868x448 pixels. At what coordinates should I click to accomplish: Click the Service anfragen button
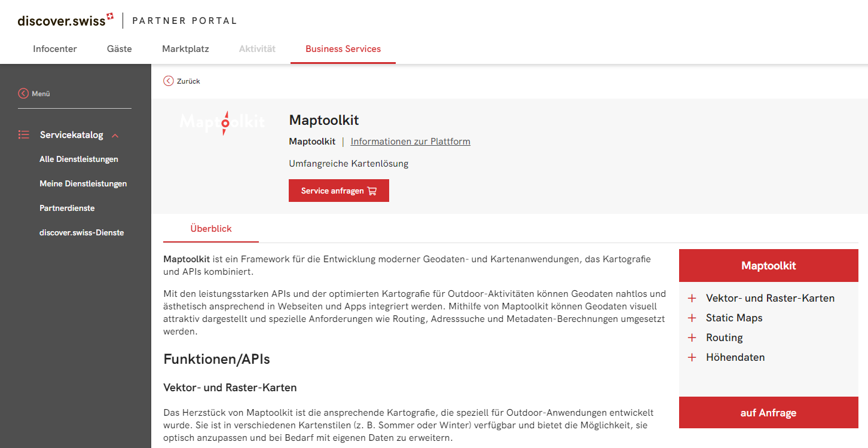[x=339, y=191]
